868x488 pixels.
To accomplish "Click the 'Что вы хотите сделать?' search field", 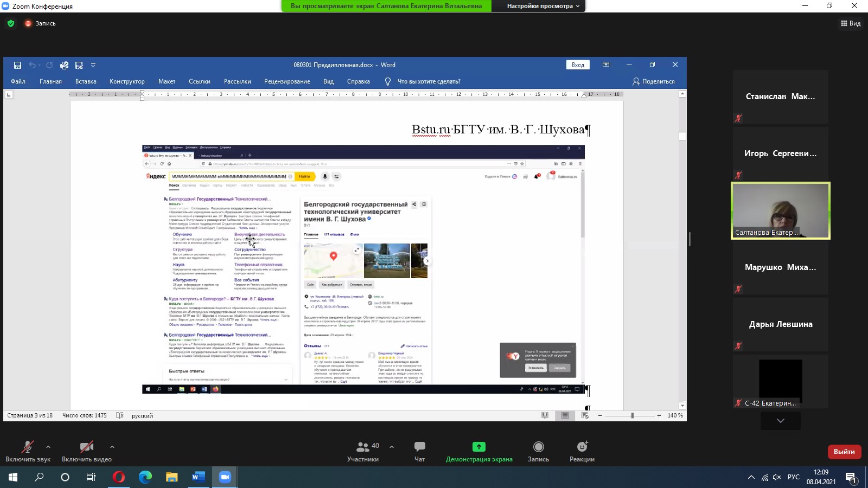I will 429,81.
